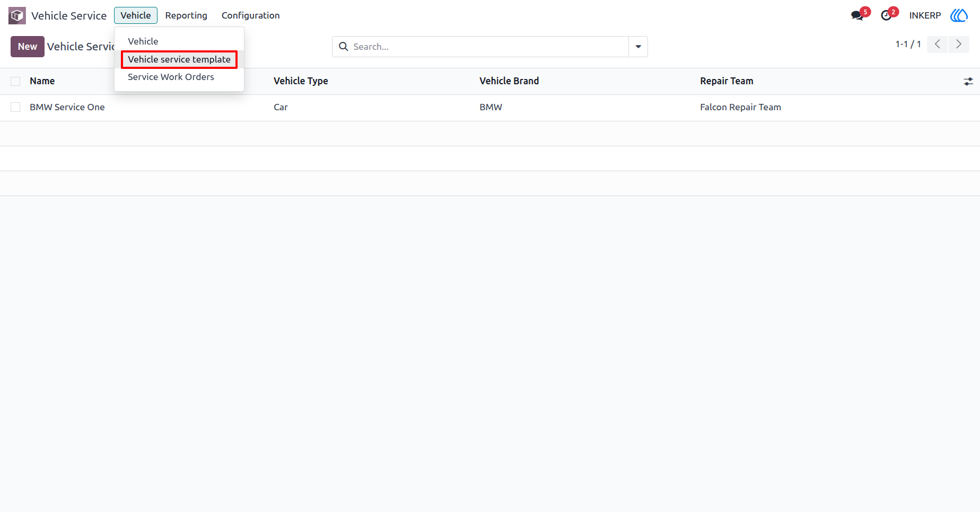Image resolution: width=980 pixels, height=512 pixels.
Task: Click the Vehicle Service app title
Action: (69, 15)
